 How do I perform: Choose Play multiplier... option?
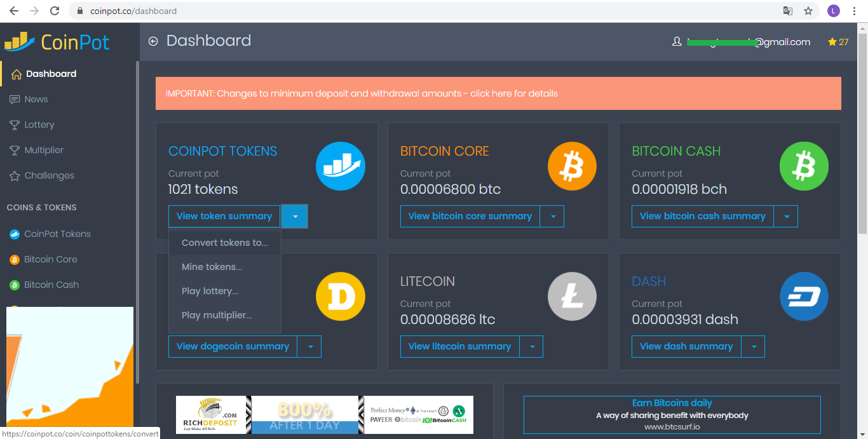click(x=225, y=315)
